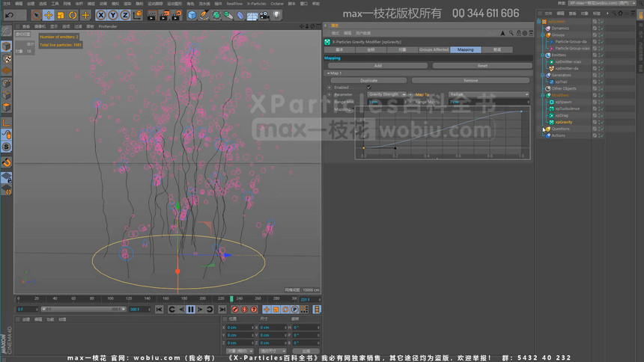Add a Light object bulb icon

point(277,16)
